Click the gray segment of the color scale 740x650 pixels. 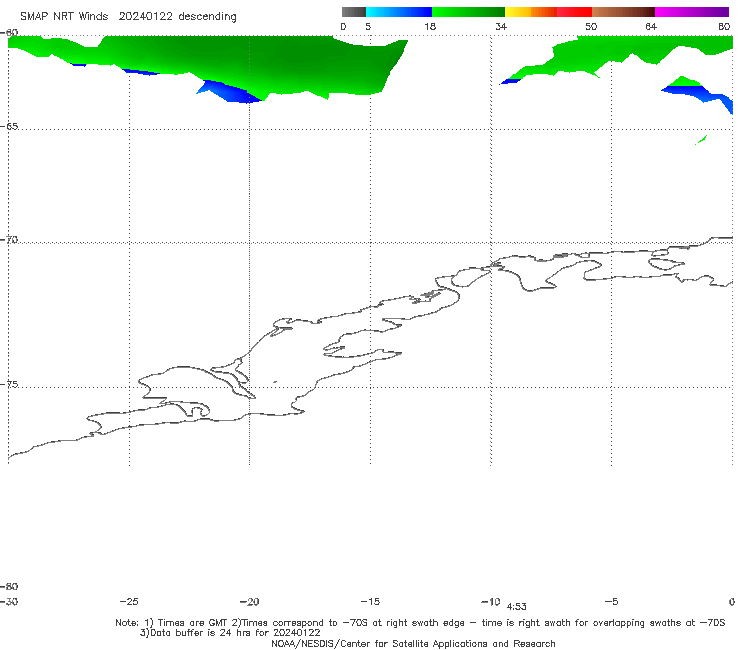[354, 12]
